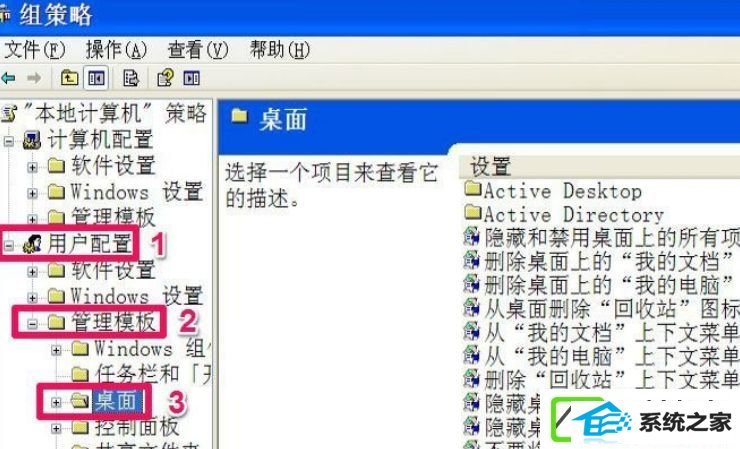Open the 帮助(H) menu
This screenshot has width=740, height=449.
click(280, 50)
